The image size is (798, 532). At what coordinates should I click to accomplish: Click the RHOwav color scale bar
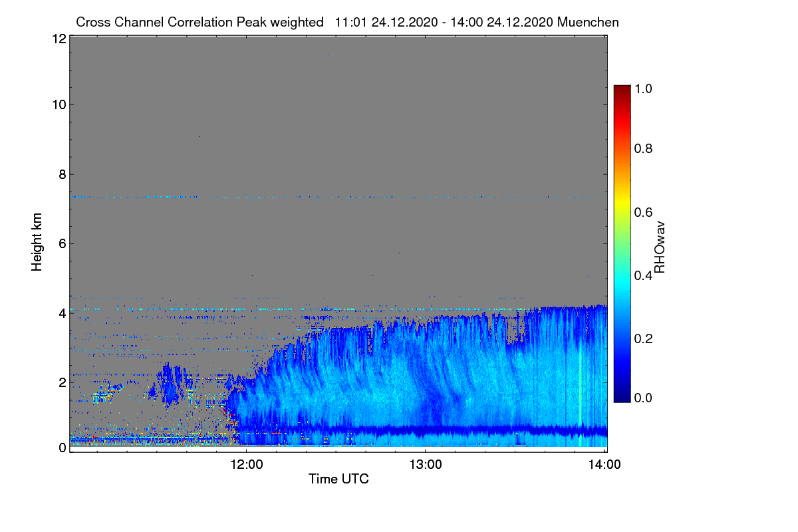pyautogui.click(x=622, y=243)
